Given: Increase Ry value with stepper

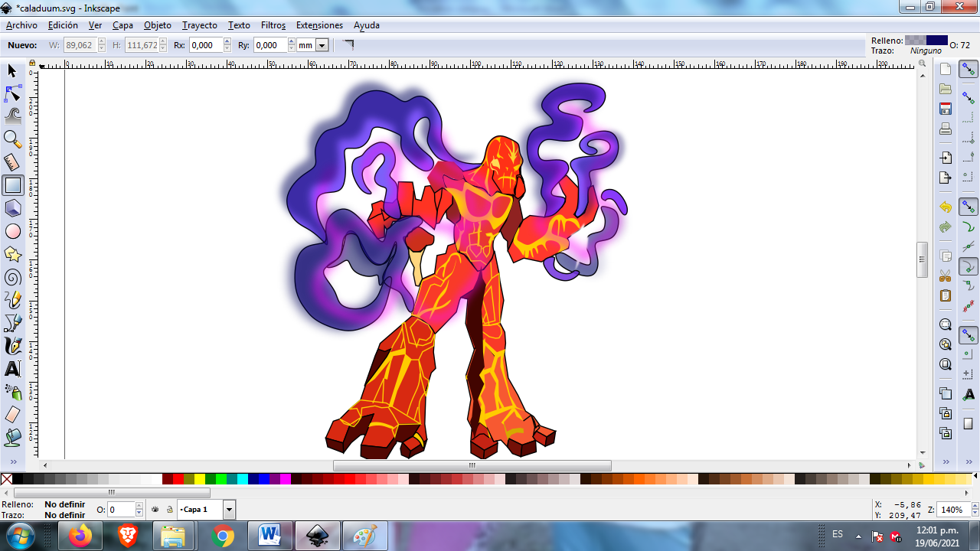Looking at the screenshot, I should tap(292, 41).
